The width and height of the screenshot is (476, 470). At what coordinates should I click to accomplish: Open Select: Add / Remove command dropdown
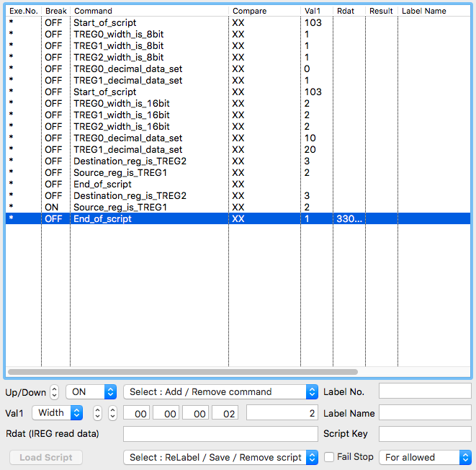[x=220, y=392]
